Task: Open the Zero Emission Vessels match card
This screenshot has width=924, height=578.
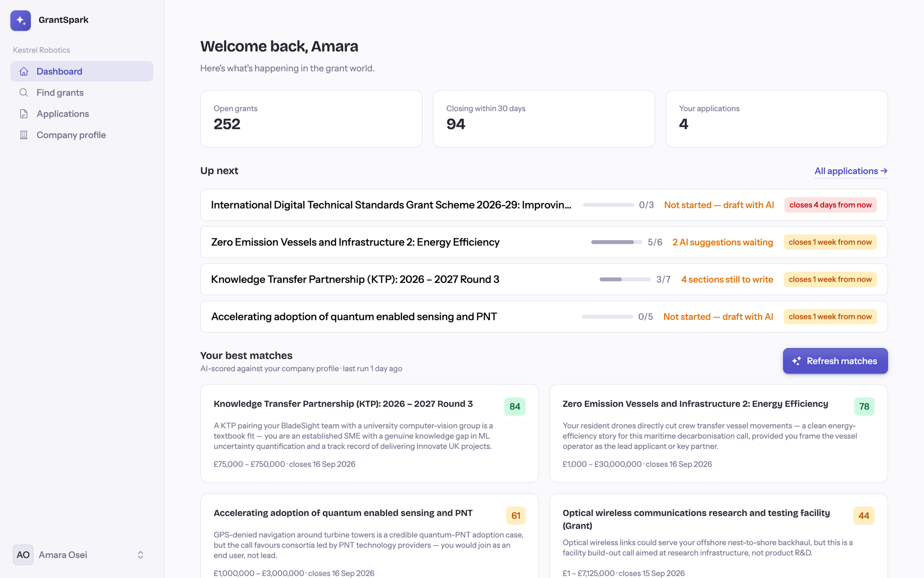Action: click(718, 433)
